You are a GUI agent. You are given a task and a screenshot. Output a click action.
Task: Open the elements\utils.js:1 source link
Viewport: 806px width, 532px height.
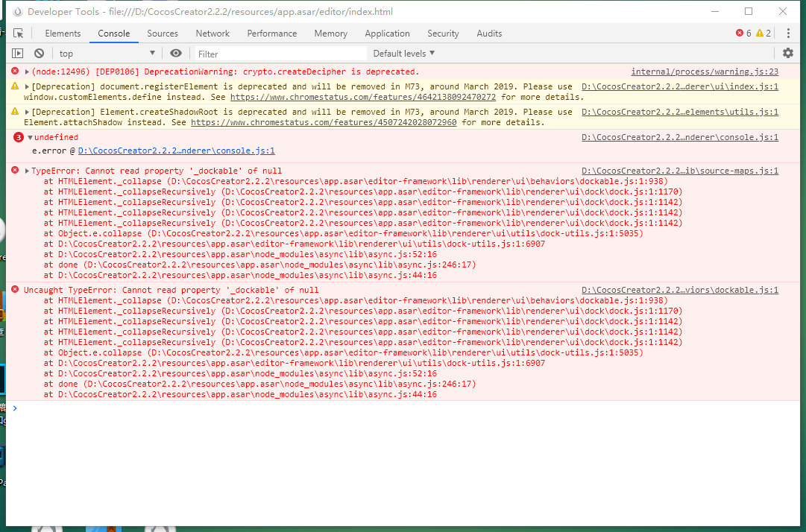tap(680, 112)
